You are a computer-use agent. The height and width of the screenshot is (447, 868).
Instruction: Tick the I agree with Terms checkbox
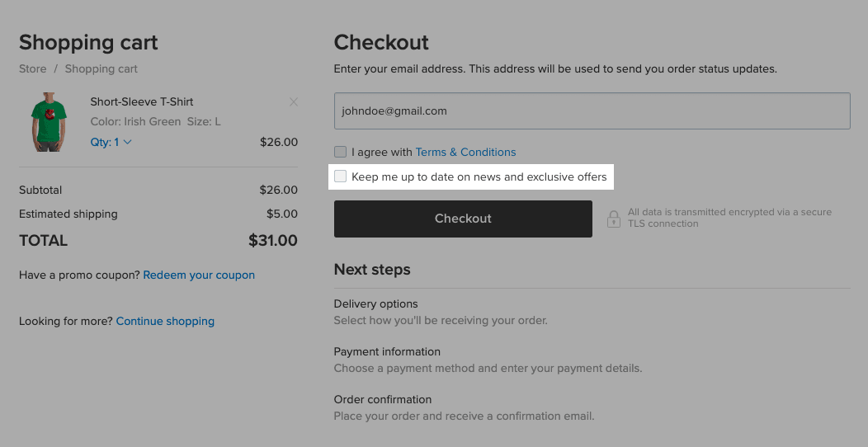coord(341,152)
